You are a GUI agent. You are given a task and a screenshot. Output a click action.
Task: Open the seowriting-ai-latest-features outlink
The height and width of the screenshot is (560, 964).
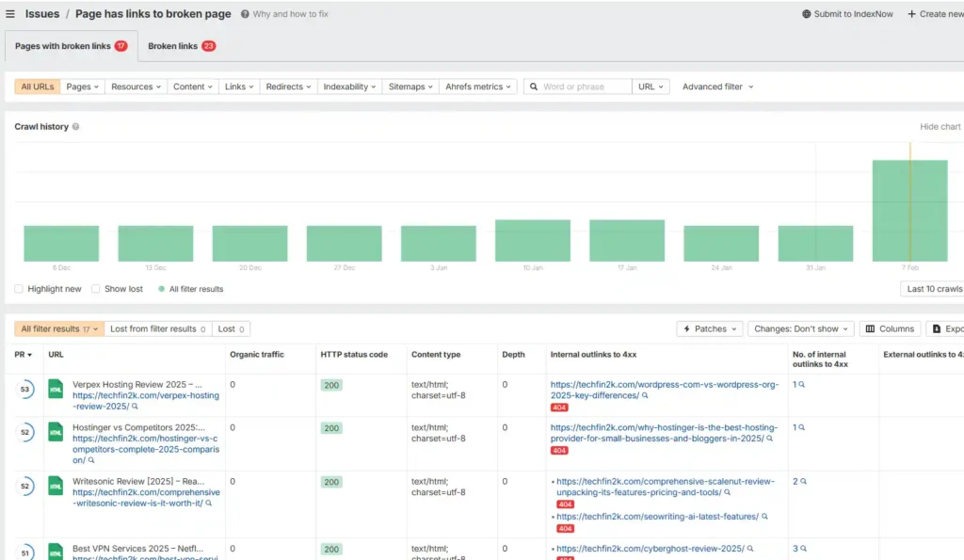pyautogui.click(x=657, y=517)
